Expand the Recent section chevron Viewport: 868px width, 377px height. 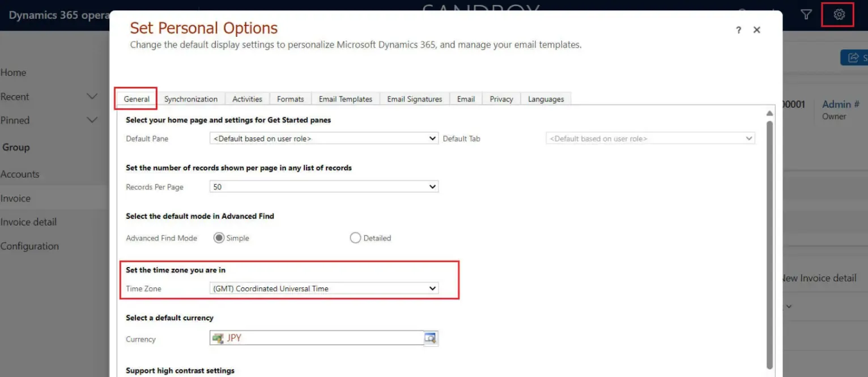click(x=92, y=96)
